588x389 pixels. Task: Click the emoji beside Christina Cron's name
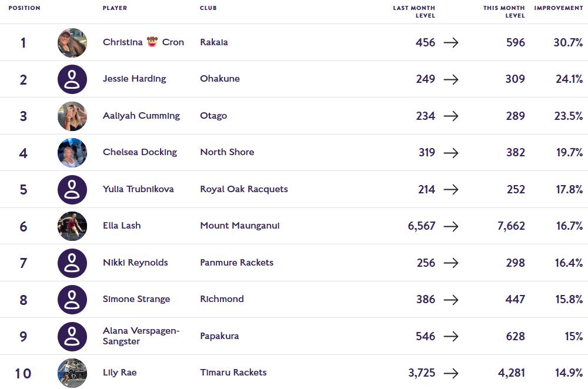point(152,42)
